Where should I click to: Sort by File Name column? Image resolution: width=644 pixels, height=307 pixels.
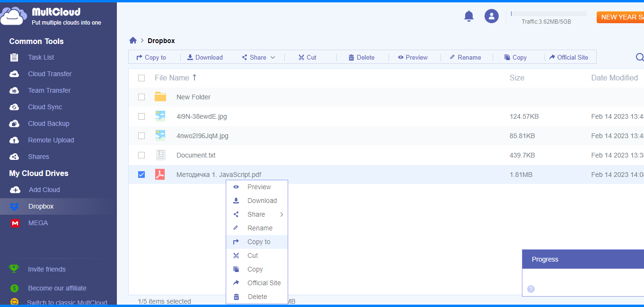(x=176, y=78)
